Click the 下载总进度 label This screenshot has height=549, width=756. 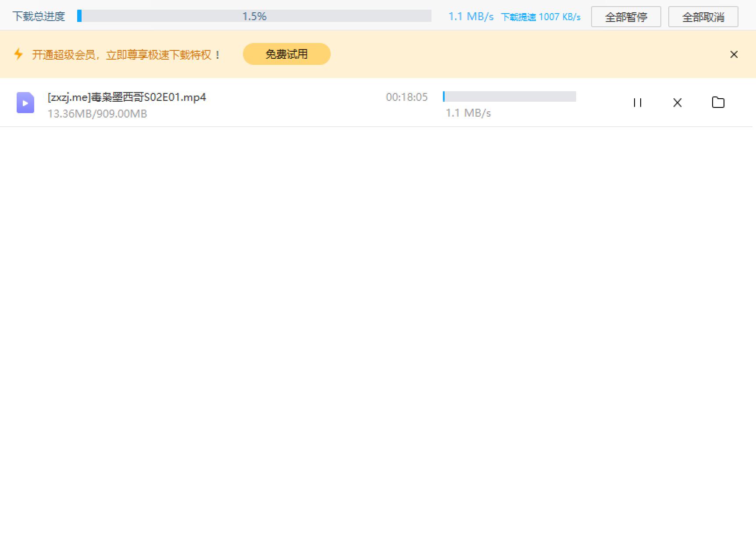(39, 16)
